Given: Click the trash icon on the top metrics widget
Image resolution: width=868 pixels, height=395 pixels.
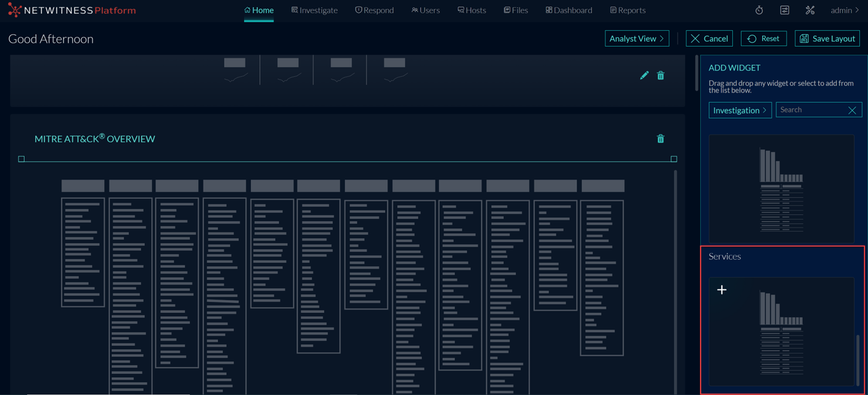Looking at the screenshot, I should point(660,75).
